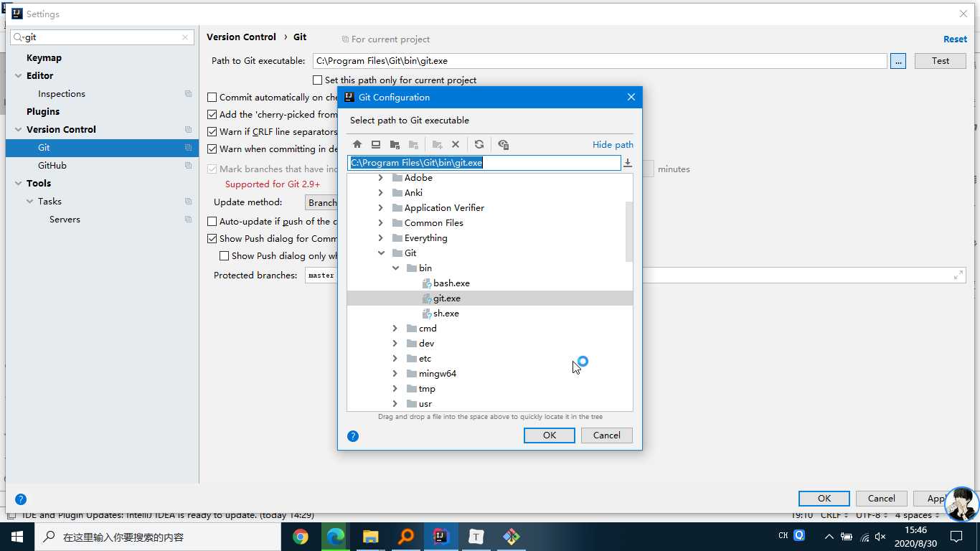This screenshot has width=980, height=551.
Task: Collapse the Git folder in tree
Action: 381,253
